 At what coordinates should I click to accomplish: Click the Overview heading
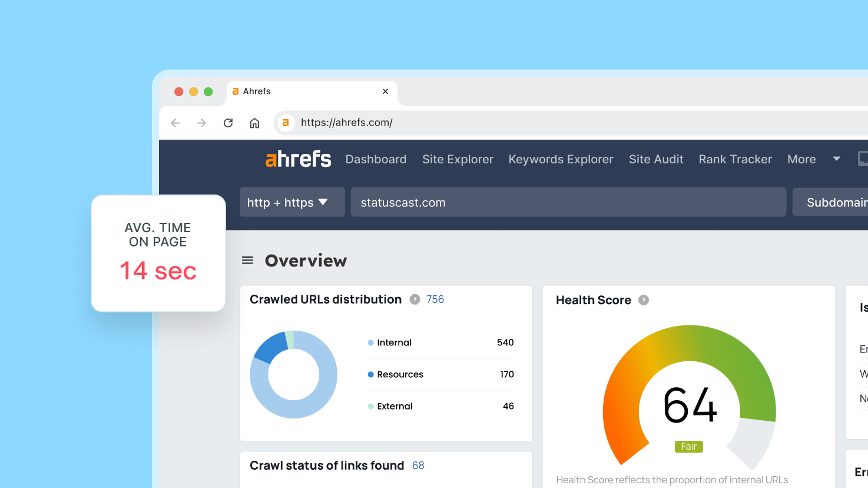click(306, 261)
